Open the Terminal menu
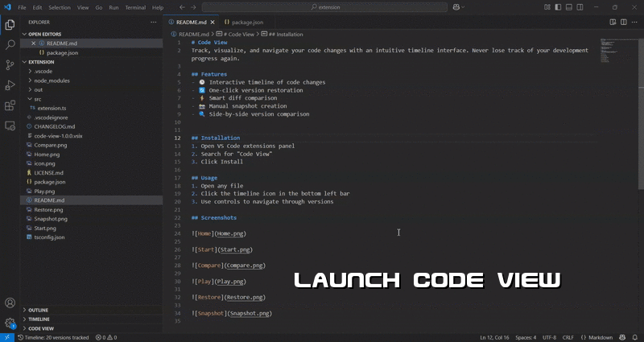644x342 pixels. point(135,7)
